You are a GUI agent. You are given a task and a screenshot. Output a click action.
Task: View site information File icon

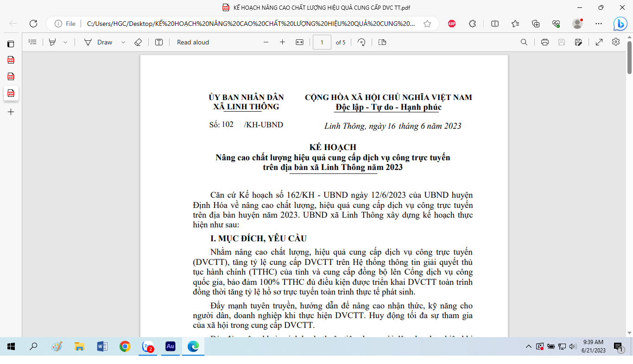pyautogui.click(x=65, y=24)
